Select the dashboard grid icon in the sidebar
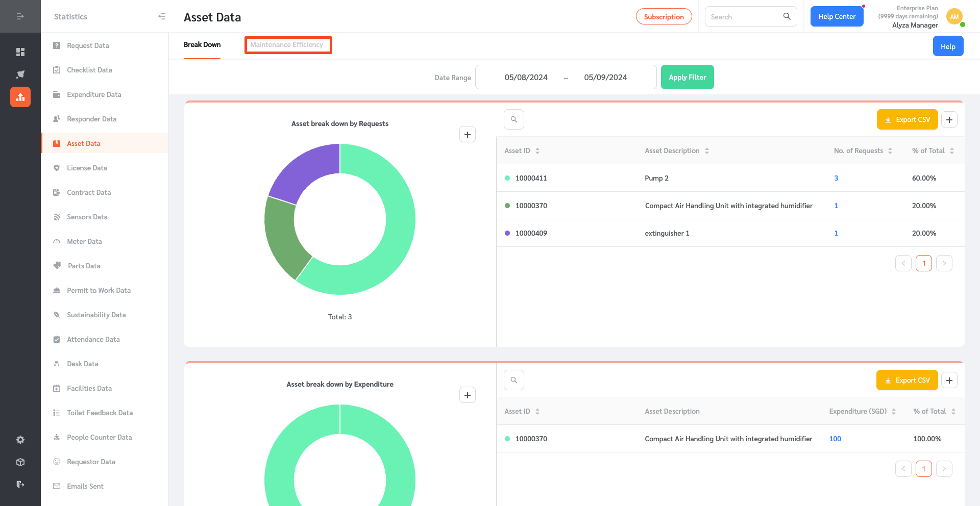Image resolution: width=980 pixels, height=506 pixels. (20, 52)
